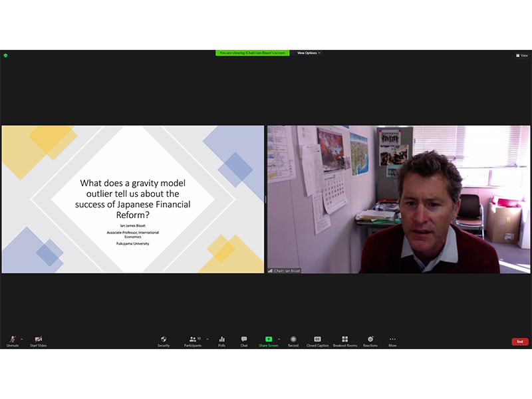Open the Polls icon
The width and height of the screenshot is (532, 399).
point(221,340)
